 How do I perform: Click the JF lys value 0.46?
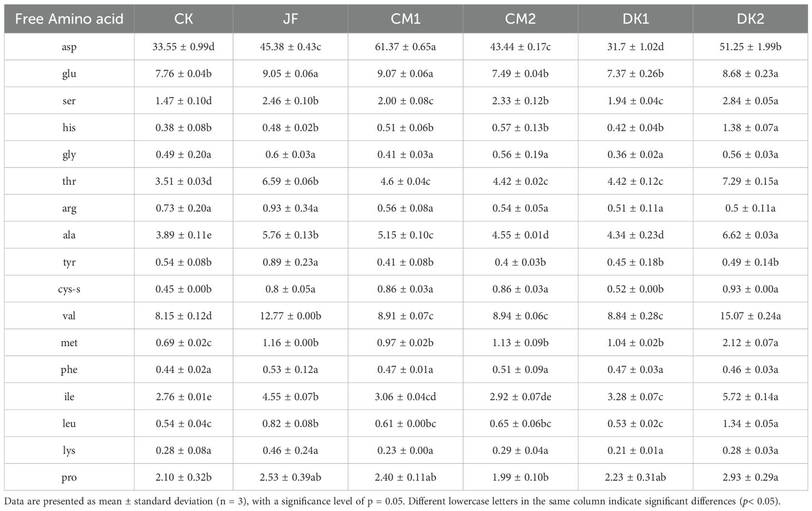point(290,450)
